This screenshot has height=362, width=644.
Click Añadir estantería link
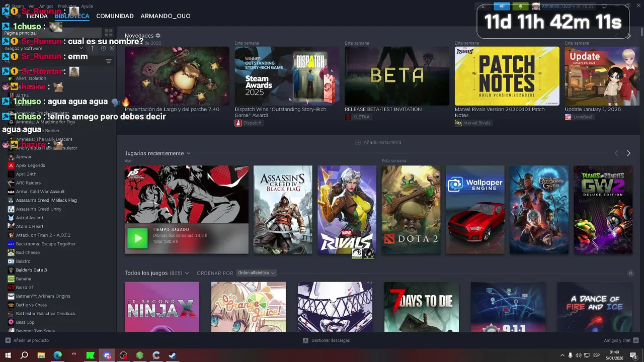(382, 142)
